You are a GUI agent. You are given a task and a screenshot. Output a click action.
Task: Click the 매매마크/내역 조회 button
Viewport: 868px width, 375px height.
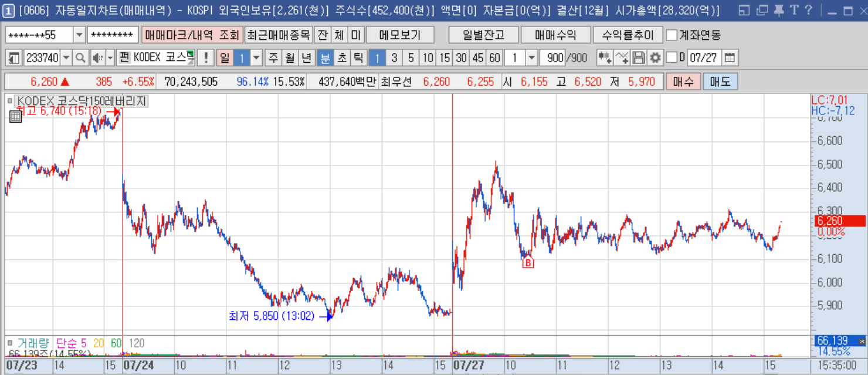click(x=192, y=35)
